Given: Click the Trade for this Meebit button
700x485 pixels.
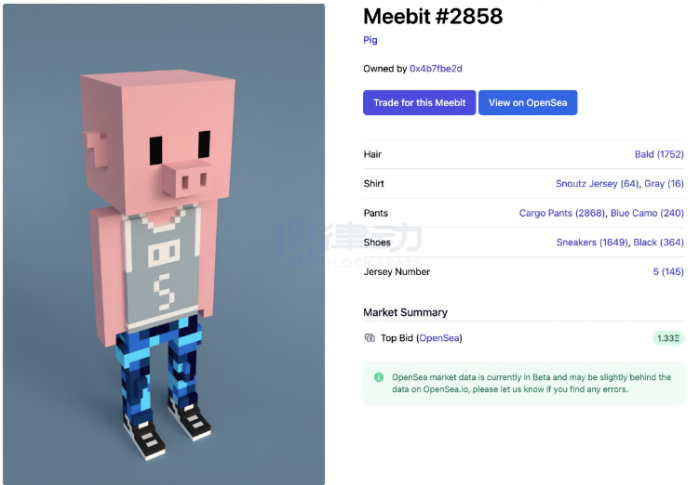Looking at the screenshot, I should (419, 103).
